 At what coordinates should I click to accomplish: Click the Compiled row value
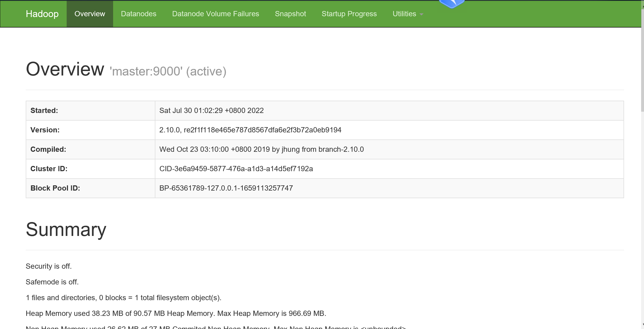[261, 149]
